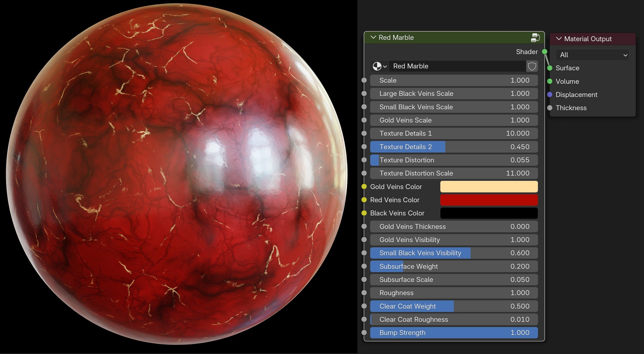The width and height of the screenshot is (644, 354).
Task: Click the Surface input socket
Action: tap(550, 68)
